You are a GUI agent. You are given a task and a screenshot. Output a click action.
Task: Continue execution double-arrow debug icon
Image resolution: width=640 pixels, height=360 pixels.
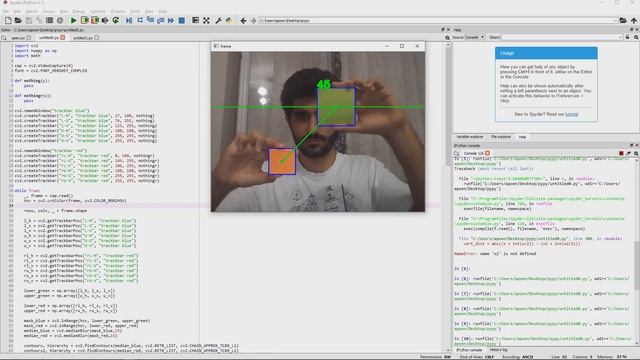pyautogui.click(x=171, y=20)
